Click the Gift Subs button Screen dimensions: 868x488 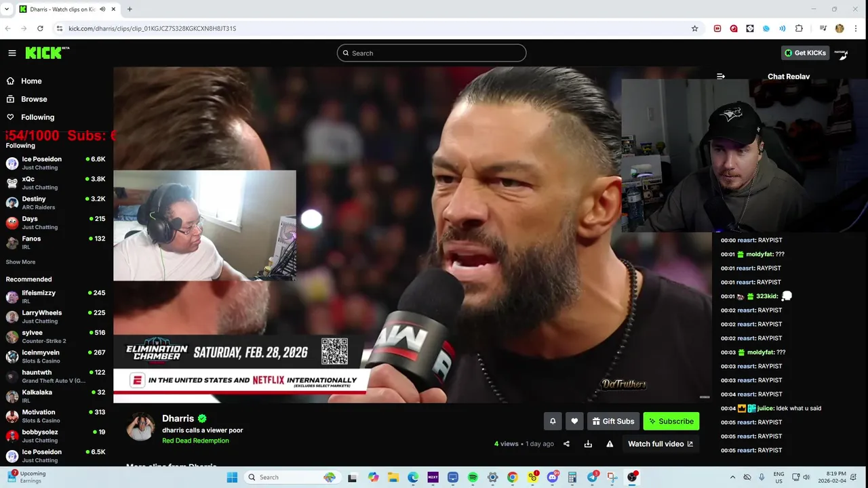(x=613, y=421)
